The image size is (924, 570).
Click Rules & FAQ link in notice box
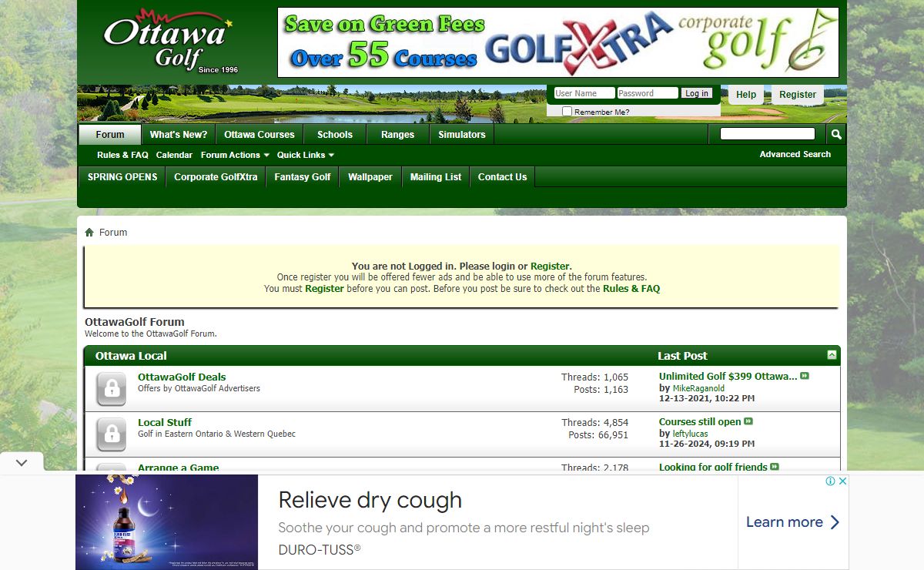tap(631, 289)
